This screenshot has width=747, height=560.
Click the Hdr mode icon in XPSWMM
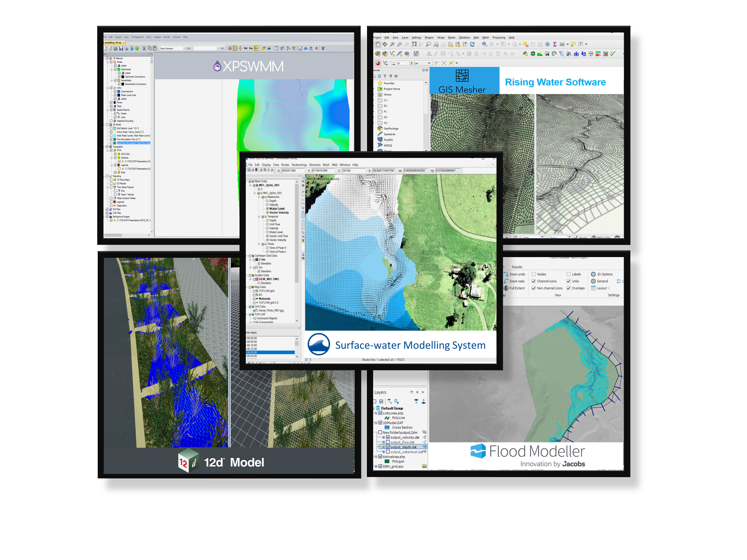click(256, 48)
